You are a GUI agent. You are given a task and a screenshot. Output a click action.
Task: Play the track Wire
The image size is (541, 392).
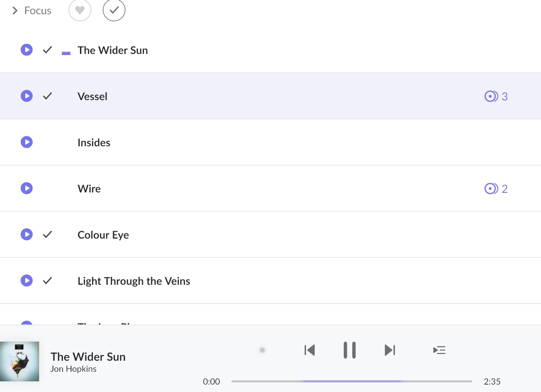coord(27,188)
